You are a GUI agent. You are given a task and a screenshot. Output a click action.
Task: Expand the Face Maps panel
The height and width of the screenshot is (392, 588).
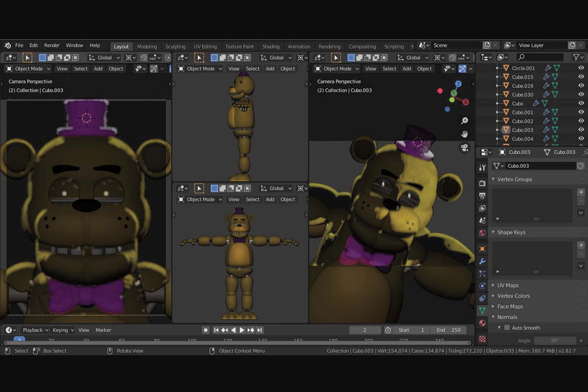(x=510, y=307)
